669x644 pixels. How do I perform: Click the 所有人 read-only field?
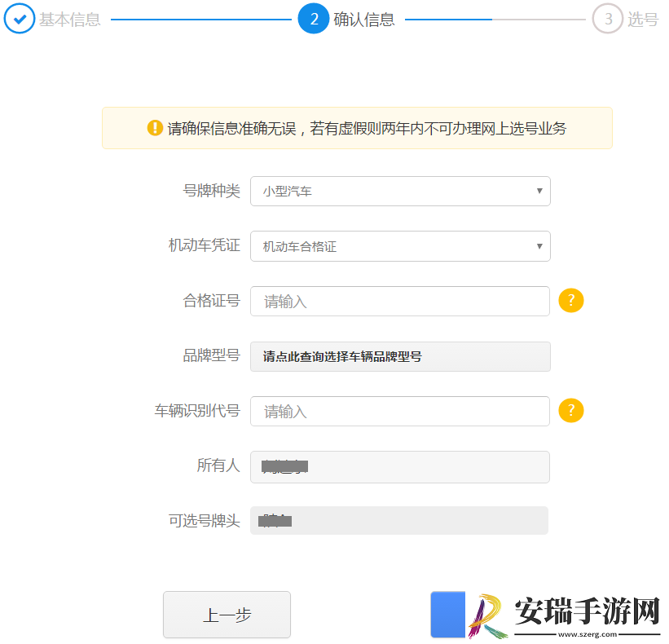click(x=400, y=467)
